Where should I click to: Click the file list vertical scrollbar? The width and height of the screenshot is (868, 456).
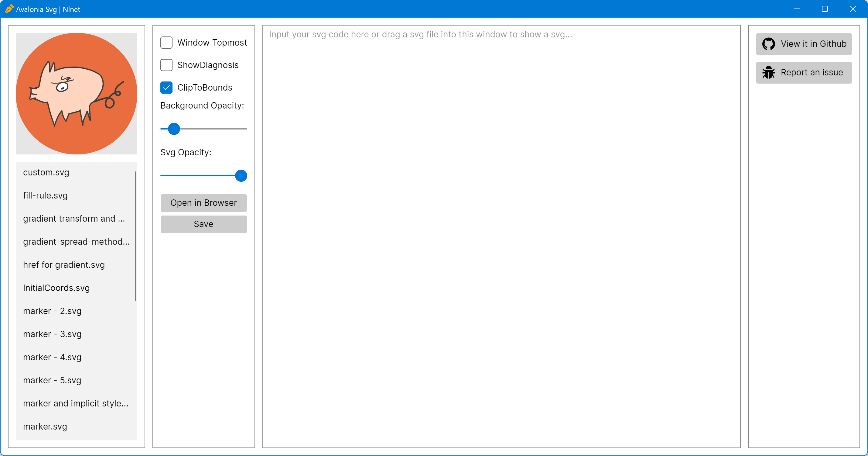[x=135, y=236]
